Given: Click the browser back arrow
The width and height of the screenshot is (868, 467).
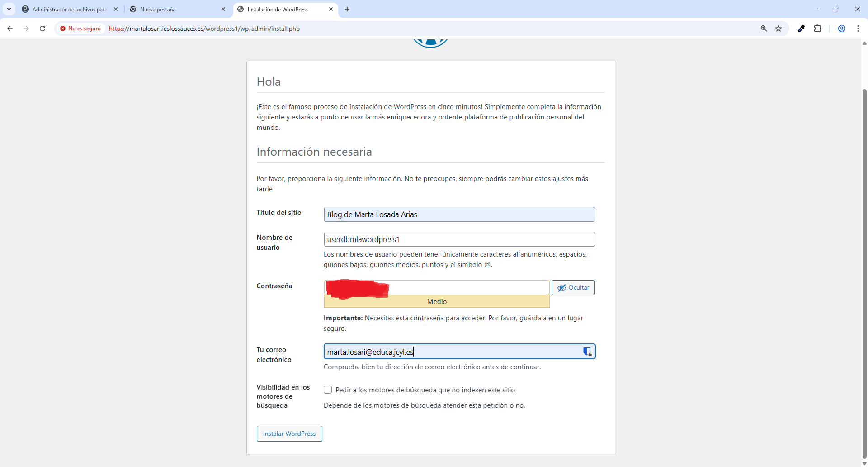Looking at the screenshot, I should pos(10,29).
